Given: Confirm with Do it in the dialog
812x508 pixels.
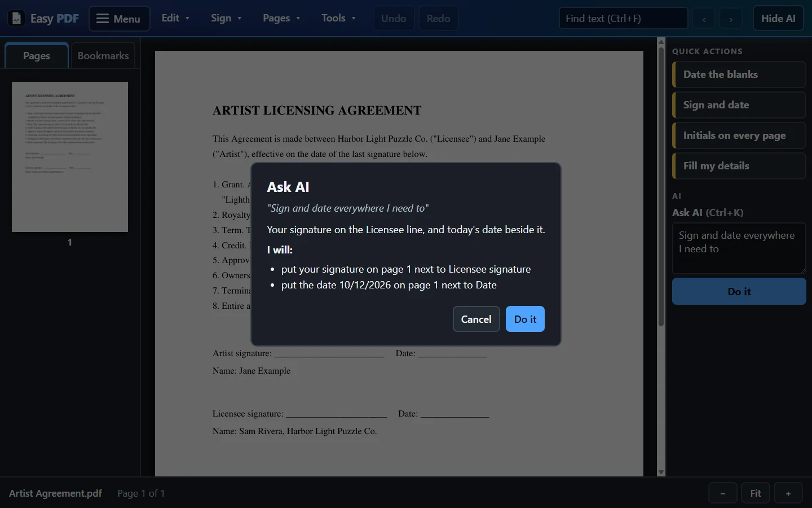Looking at the screenshot, I should tap(525, 319).
